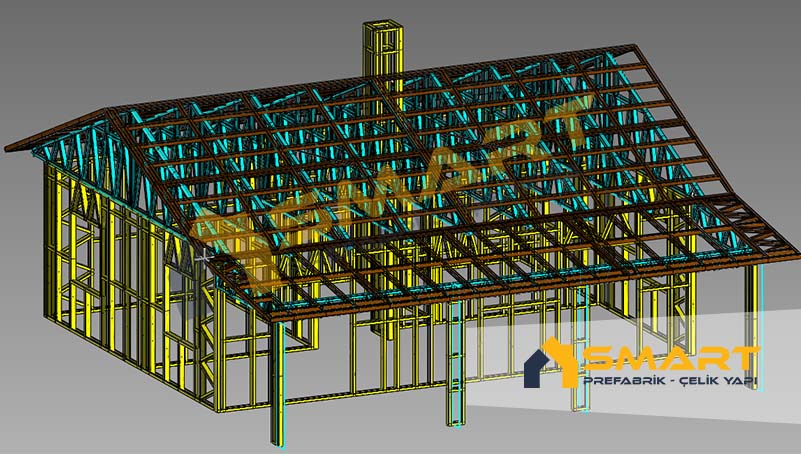Select the leftmost porch support column
The width and height of the screenshot is (801, 454).
coord(278,384)
